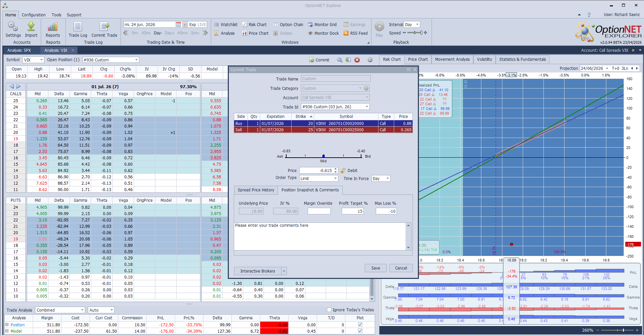Click the Trade Category gear icon

tap(366, 88)
